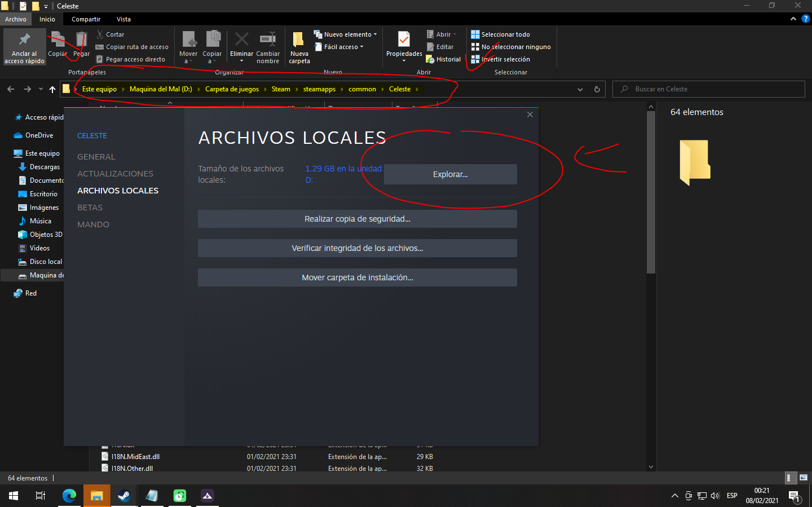This screenshot has height=507, width=812.
Task: Expand the address bar history dropdown
Action: click(580, 89)
